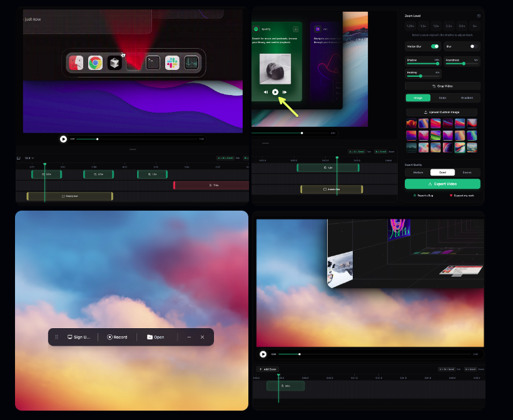The height and width of the screenshot is (420, 513).
Task: Switch to the Gradient background tab
Action: pos(467,97)
